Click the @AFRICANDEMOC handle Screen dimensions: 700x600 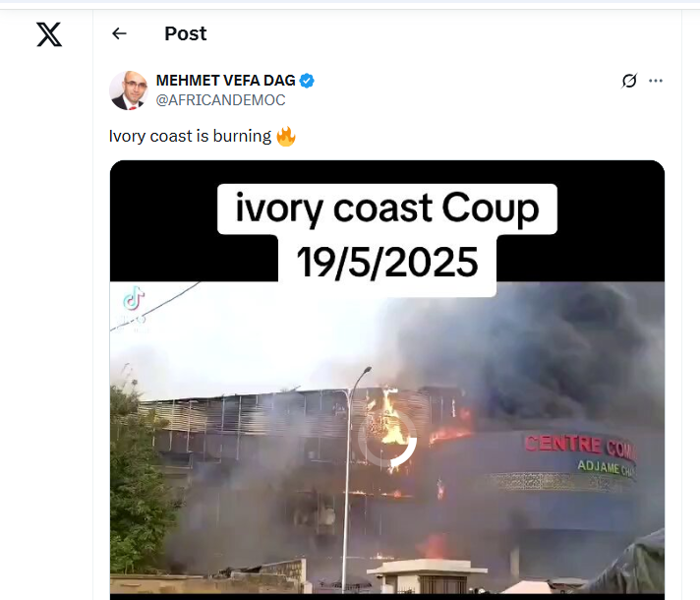(220, 100)
